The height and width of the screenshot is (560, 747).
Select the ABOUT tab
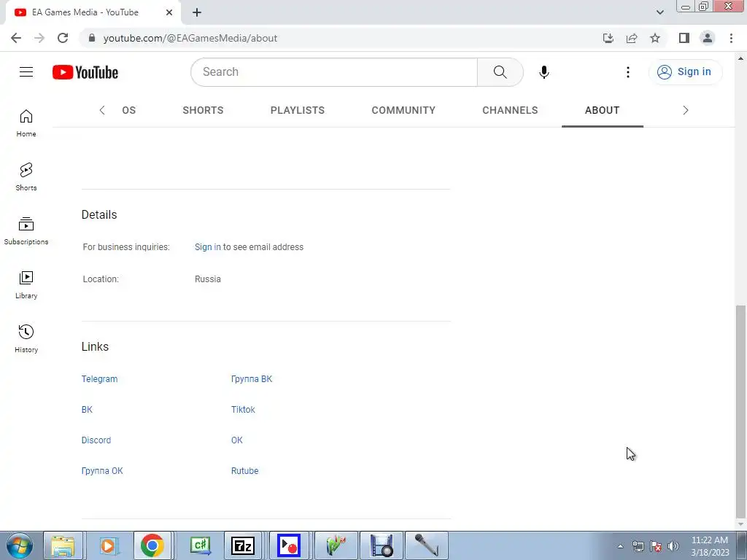(602, 110)
